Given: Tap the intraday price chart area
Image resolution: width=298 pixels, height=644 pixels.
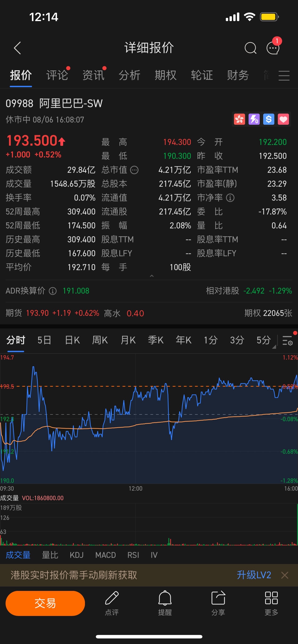Looking at the screenshot, I should tap(149, 418).
